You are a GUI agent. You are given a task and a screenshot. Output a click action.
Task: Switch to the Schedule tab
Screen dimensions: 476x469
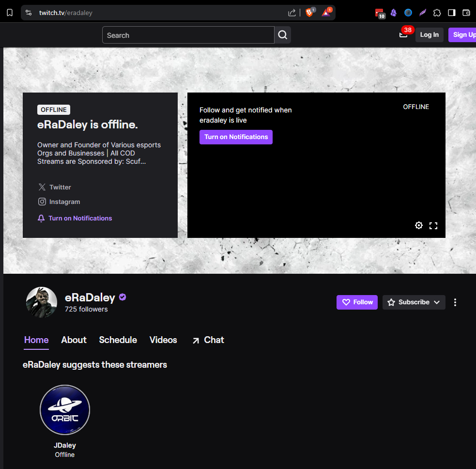(x=118, y=340)
